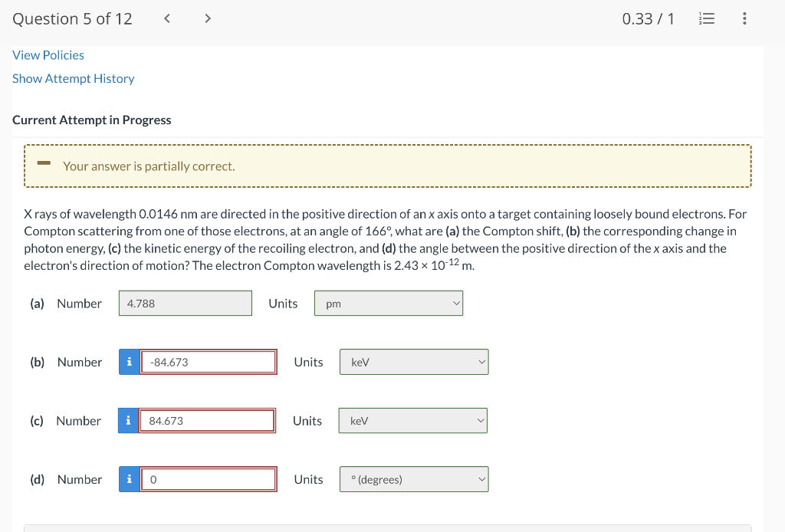
Task: Click the info icon for part (c)
Action: click(x=128, y=420)
